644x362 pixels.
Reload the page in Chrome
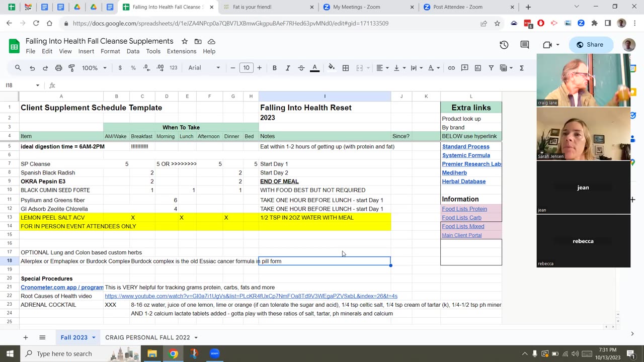click(x=36, y=23)
